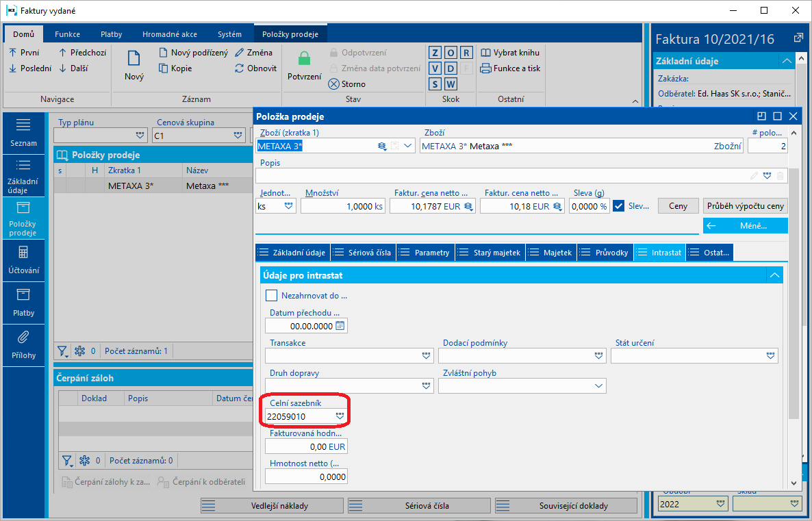This screenshot has width=812, height=521.
Task: Jump to the Poslední (last) record
Action: tap(30, 68)
